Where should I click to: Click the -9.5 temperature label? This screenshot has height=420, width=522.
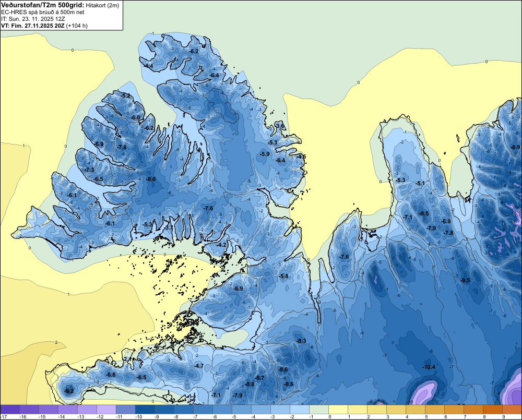click(x=465, y=281)
